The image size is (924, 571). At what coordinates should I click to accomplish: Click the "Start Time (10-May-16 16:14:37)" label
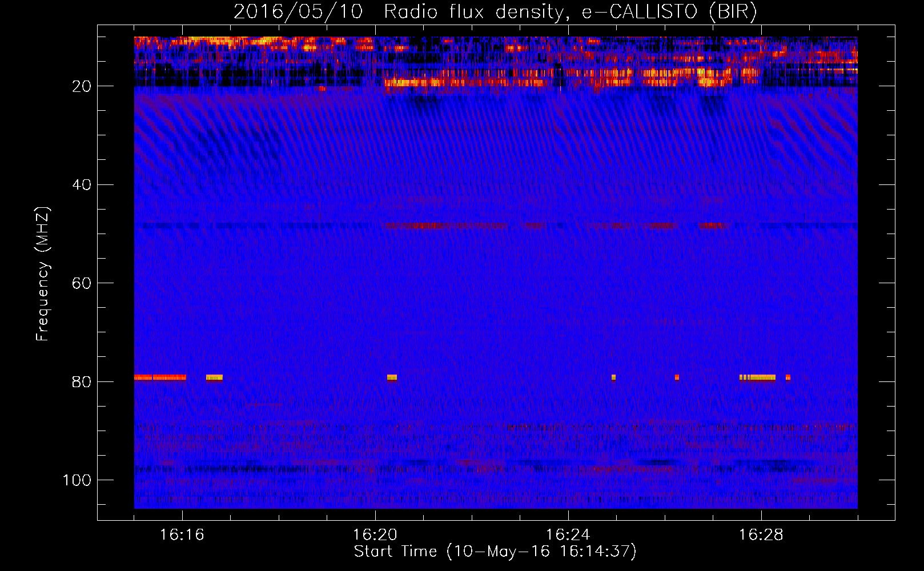[495, 552]
